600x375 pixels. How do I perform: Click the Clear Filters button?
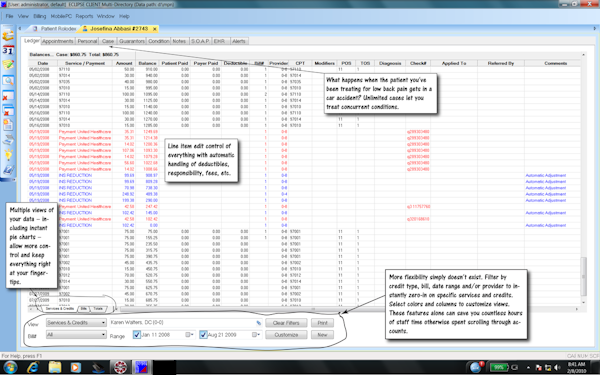coord(286,323)
